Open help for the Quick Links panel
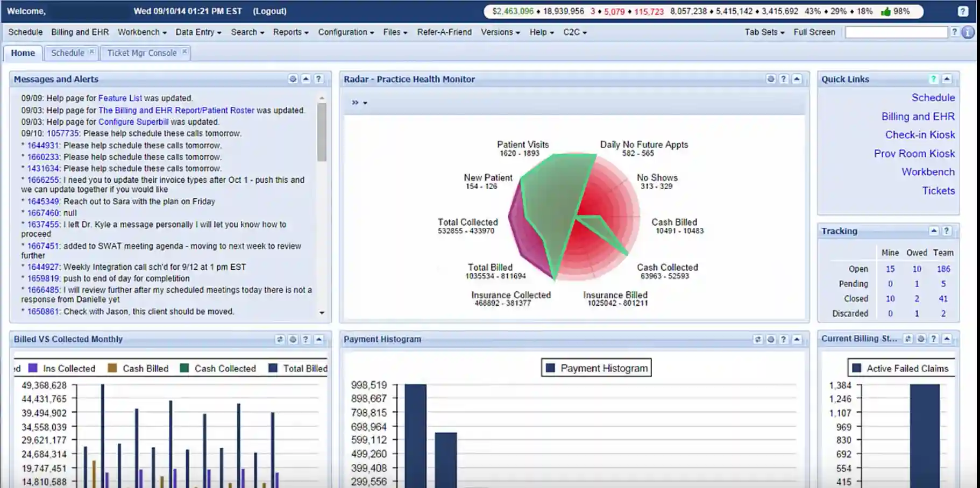The width and height of the screenshot is (980, 488). click(x=934, y=78)
